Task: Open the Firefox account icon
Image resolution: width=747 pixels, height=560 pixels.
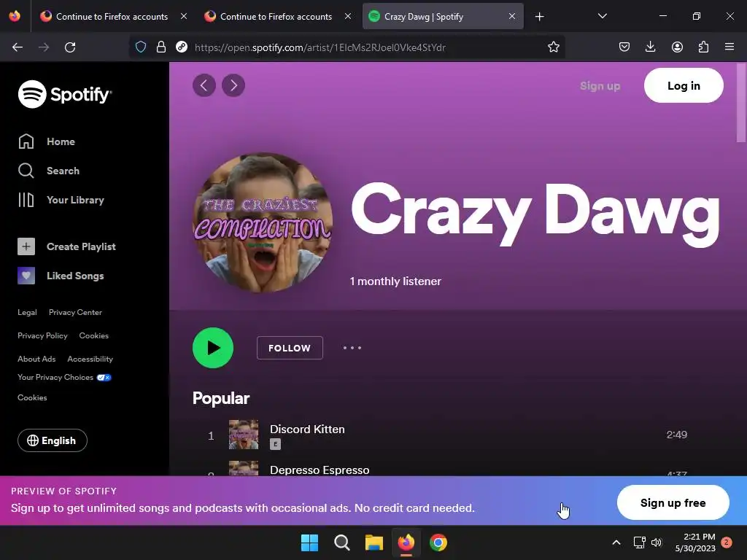Action: [x=677, y=47]
